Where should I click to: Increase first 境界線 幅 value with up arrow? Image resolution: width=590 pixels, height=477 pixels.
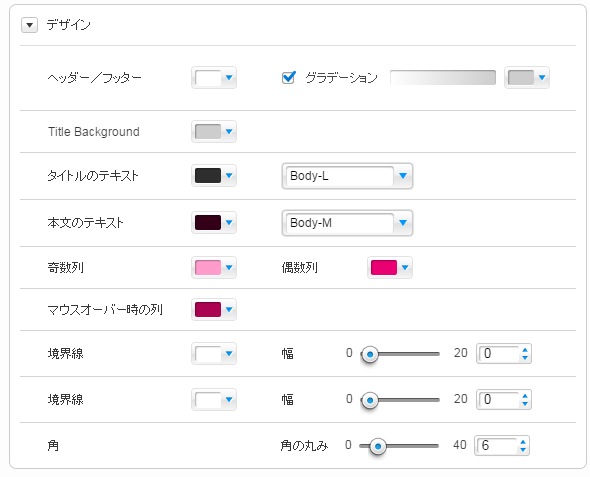[x=525, y=350]
